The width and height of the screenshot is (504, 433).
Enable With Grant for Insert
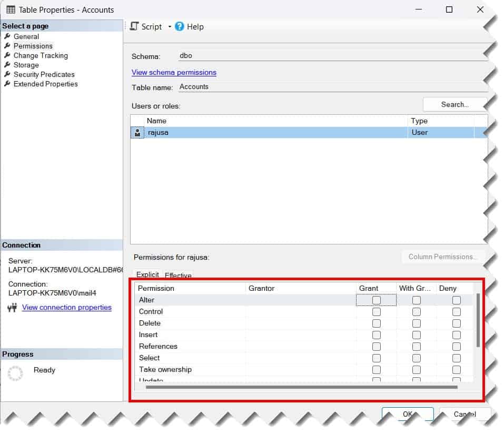point(417,334)
